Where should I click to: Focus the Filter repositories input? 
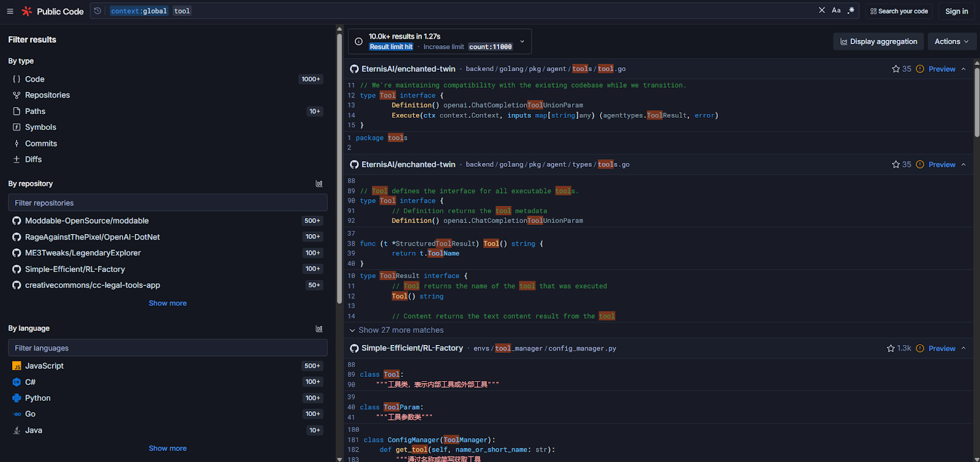[x=167, y=203]
